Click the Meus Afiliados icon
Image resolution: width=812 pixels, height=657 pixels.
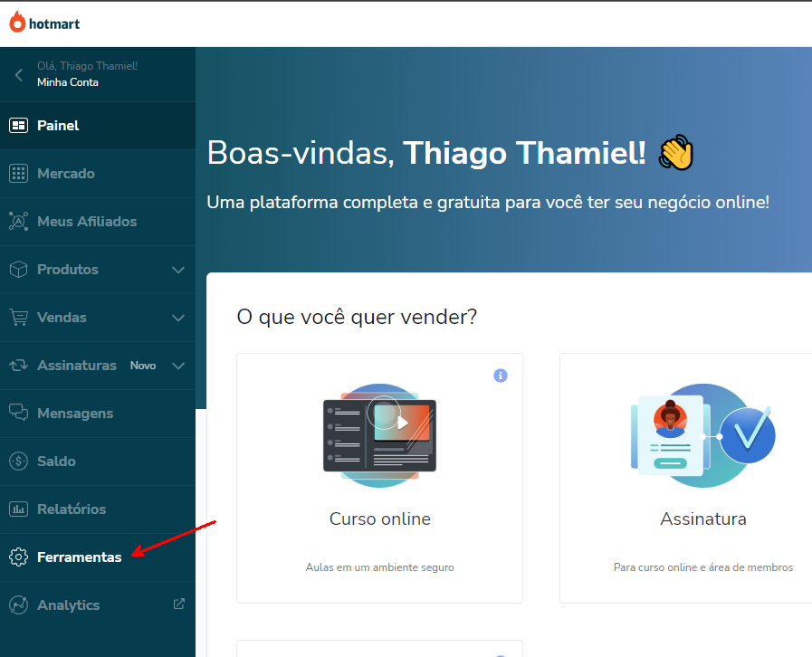point(18,222)
